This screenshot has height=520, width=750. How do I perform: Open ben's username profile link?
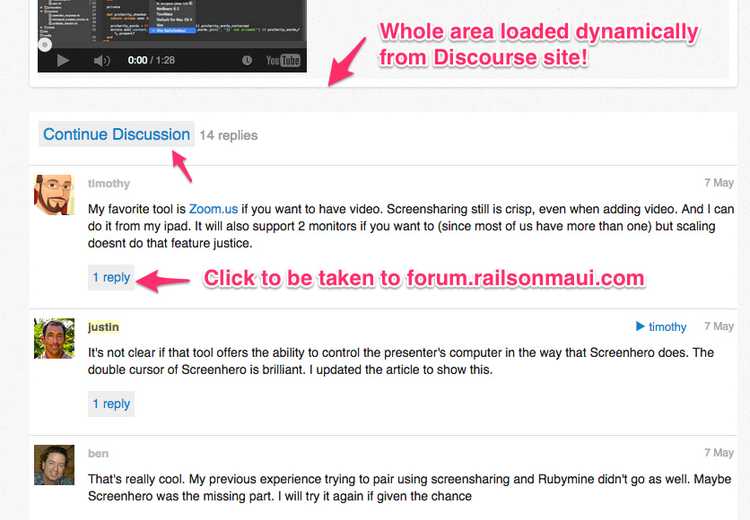[x=98, y=453]
